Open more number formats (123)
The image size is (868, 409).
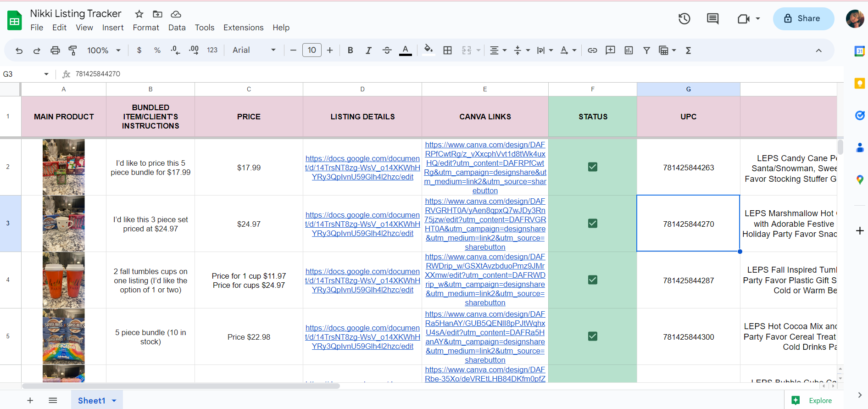tap(212, 50)
